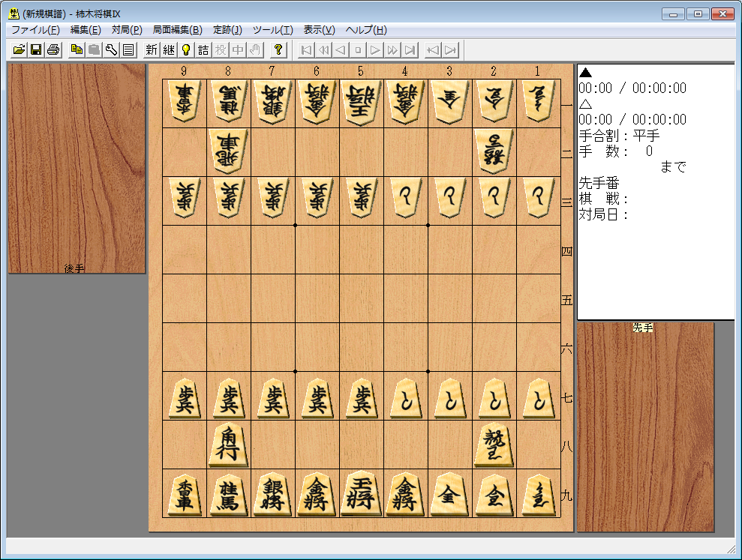The height and width of the screenshot is (560, 742).
Task: Click the previous branch arrow button
Action: (x=433, y=49)
